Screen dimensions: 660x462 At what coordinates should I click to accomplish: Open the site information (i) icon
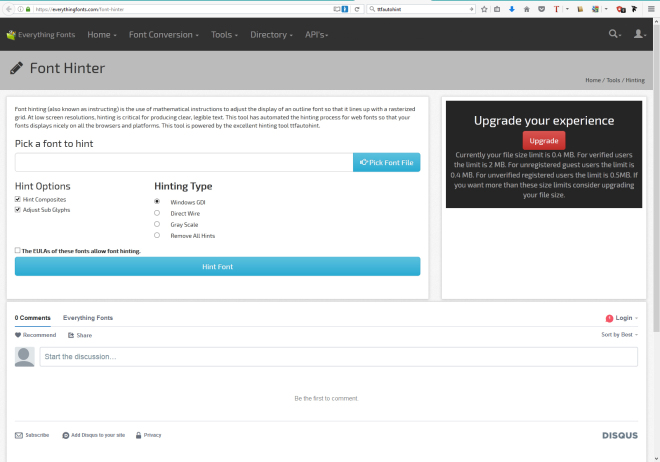coord(20,9)
